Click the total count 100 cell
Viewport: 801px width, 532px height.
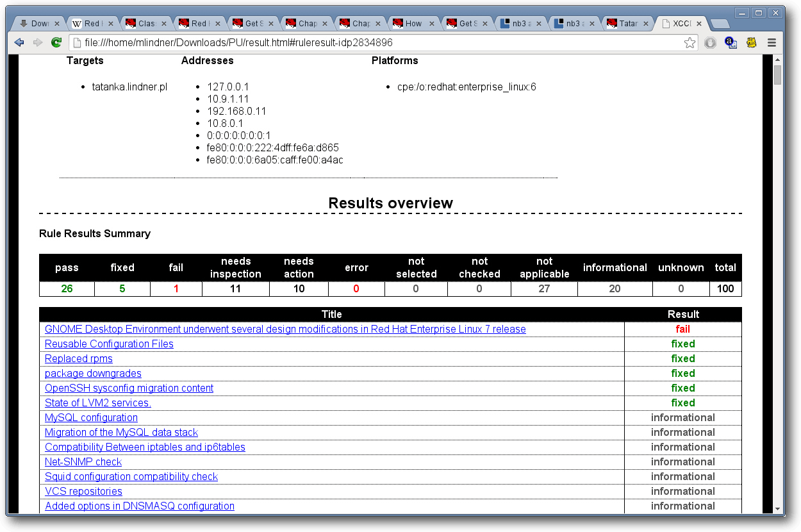click(725, 289)
